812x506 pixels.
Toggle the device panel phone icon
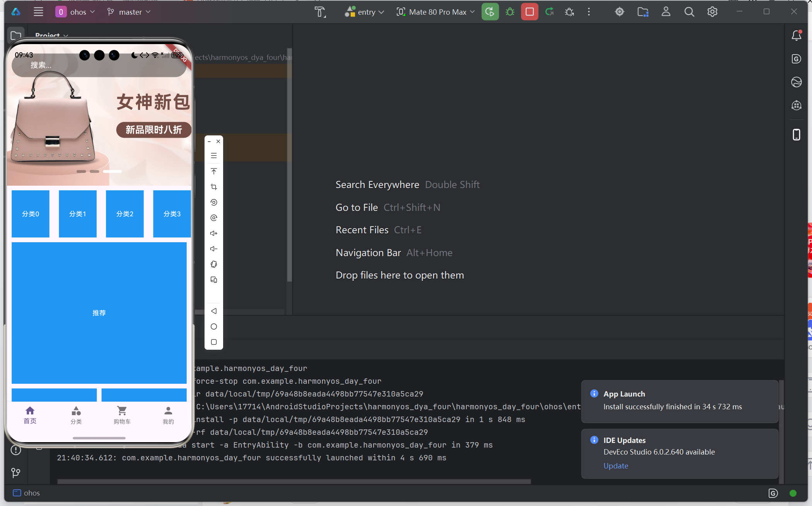point(796,135)
